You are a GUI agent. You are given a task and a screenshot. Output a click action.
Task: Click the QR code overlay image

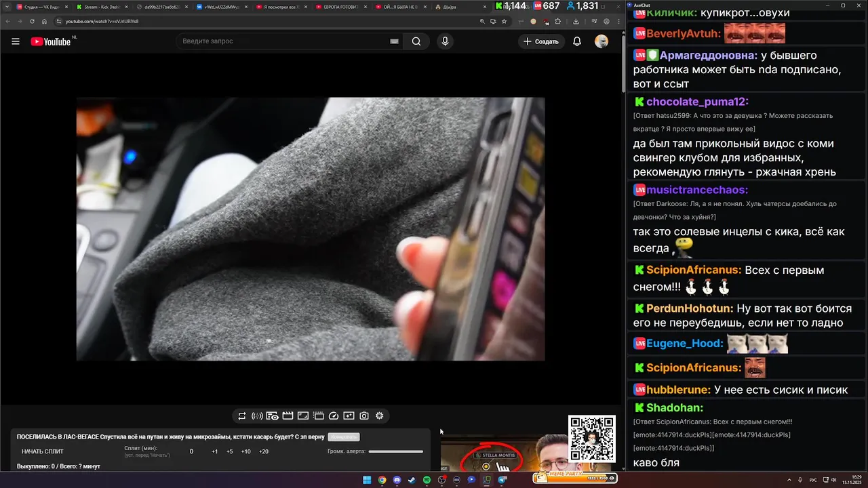(x=592, y=439)
